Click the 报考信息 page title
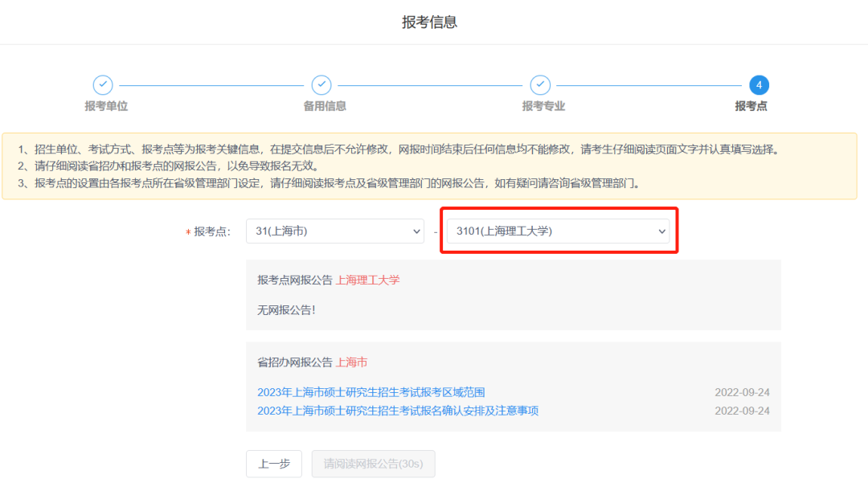 point(429,23)
